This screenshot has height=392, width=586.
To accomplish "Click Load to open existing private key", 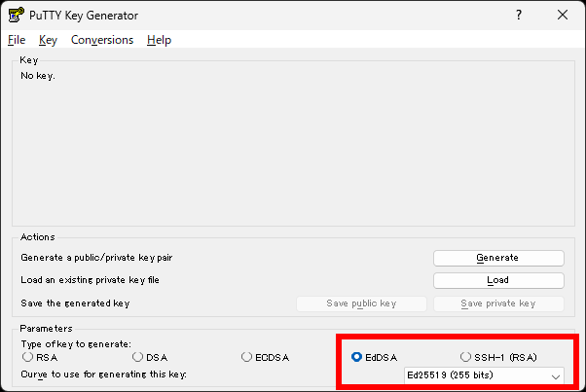I will [497, 280].
